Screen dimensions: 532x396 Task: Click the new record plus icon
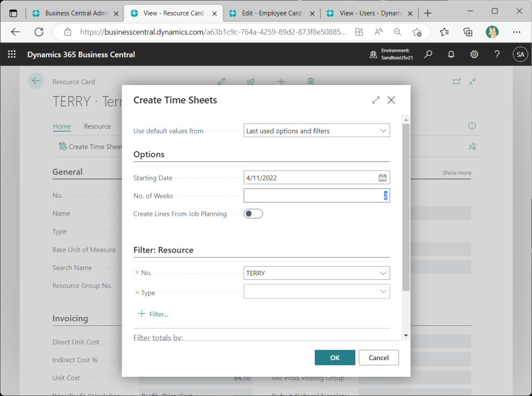tap(281, 81)
